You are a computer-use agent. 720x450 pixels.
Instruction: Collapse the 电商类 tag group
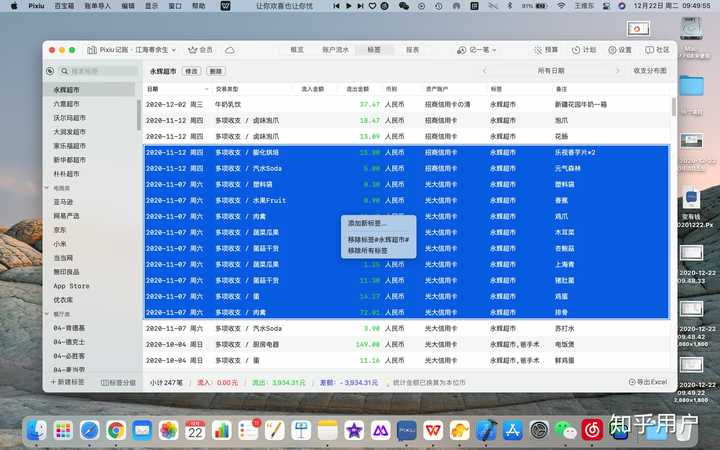click(x=46, y=188)
